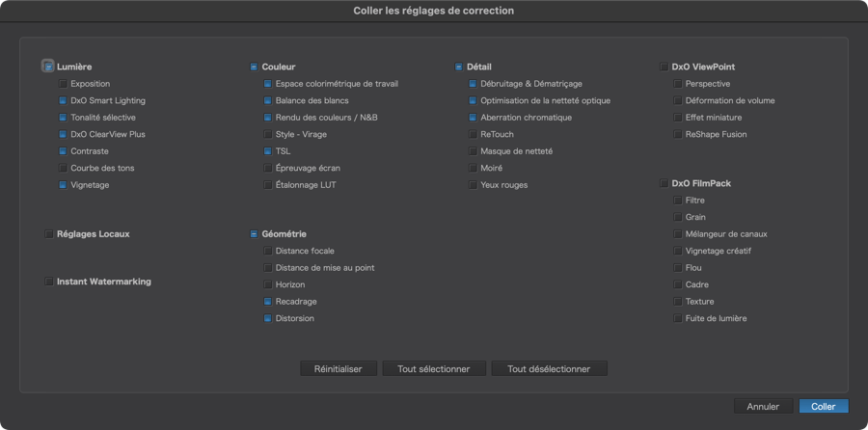Toggle the Couleur group checkbox

click(x=254, y=67)
